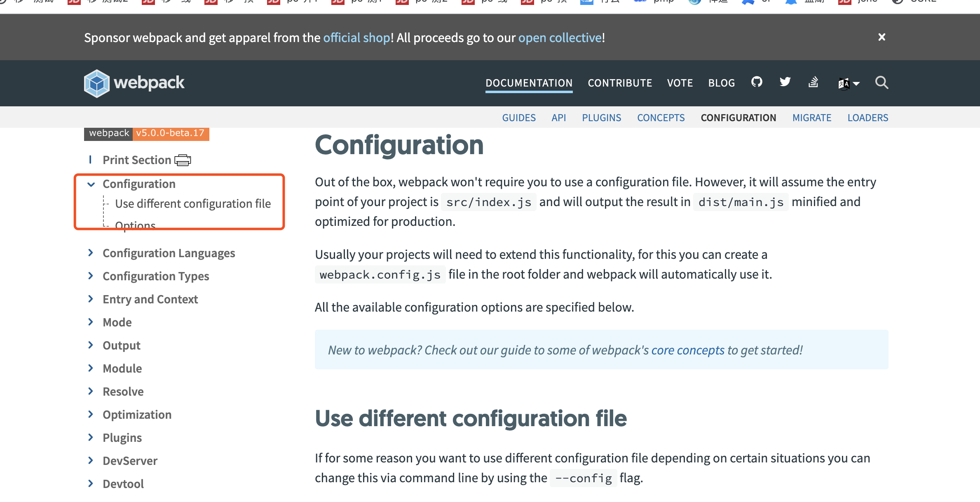Follow the open collective link
The image size is (980, 502).
[560, 38]
